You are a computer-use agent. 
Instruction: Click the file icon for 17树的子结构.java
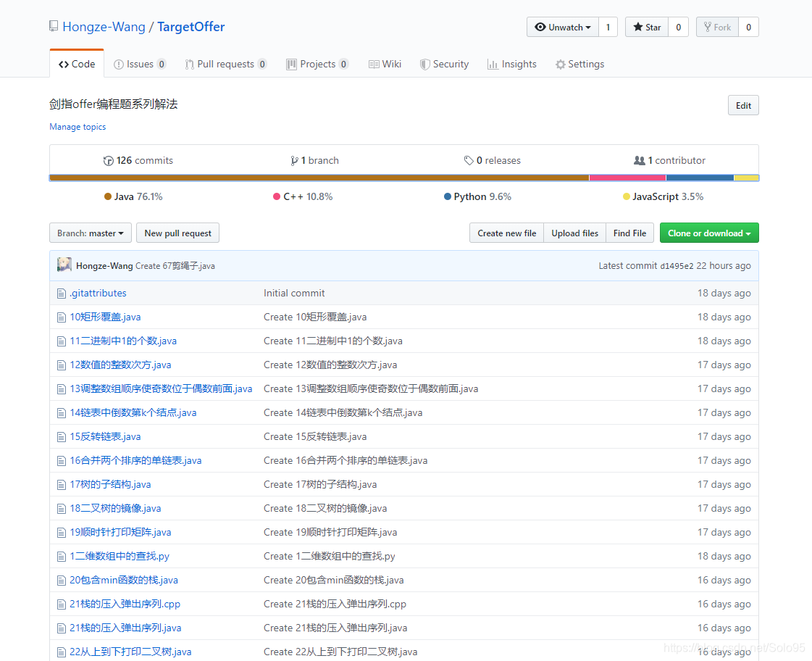(x=62, y=485)
